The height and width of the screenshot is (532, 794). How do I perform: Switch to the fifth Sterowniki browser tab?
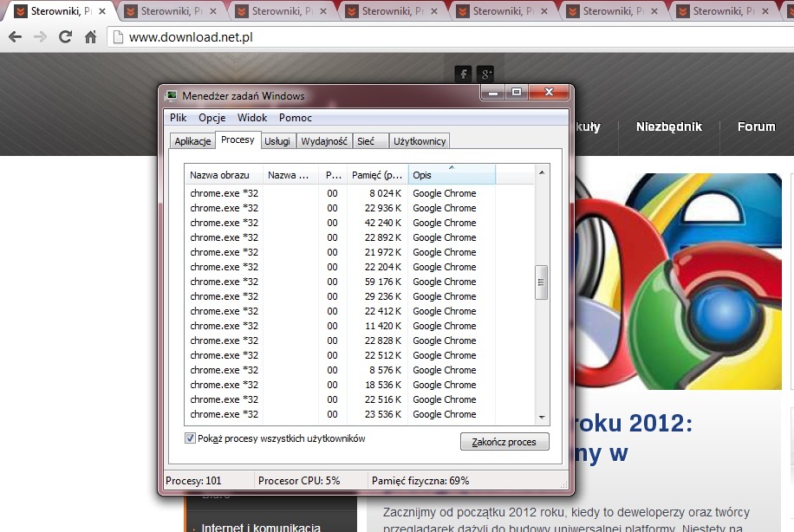503,11
